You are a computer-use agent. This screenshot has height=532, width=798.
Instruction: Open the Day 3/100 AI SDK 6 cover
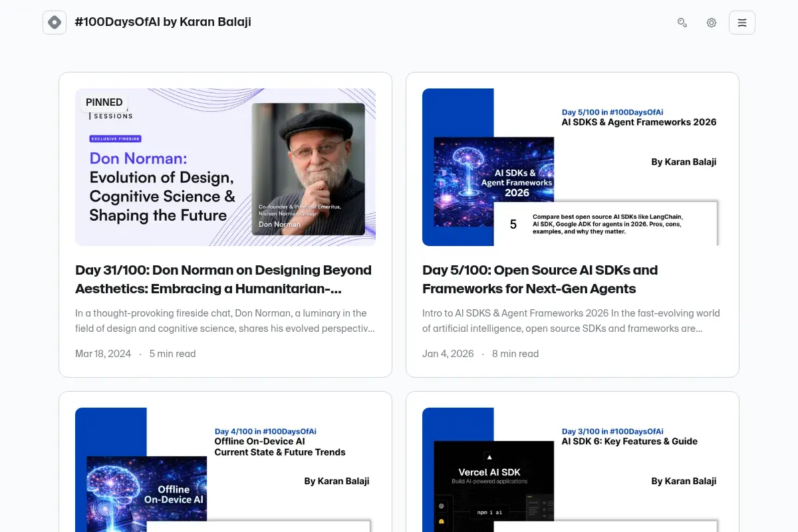point(573,469)
